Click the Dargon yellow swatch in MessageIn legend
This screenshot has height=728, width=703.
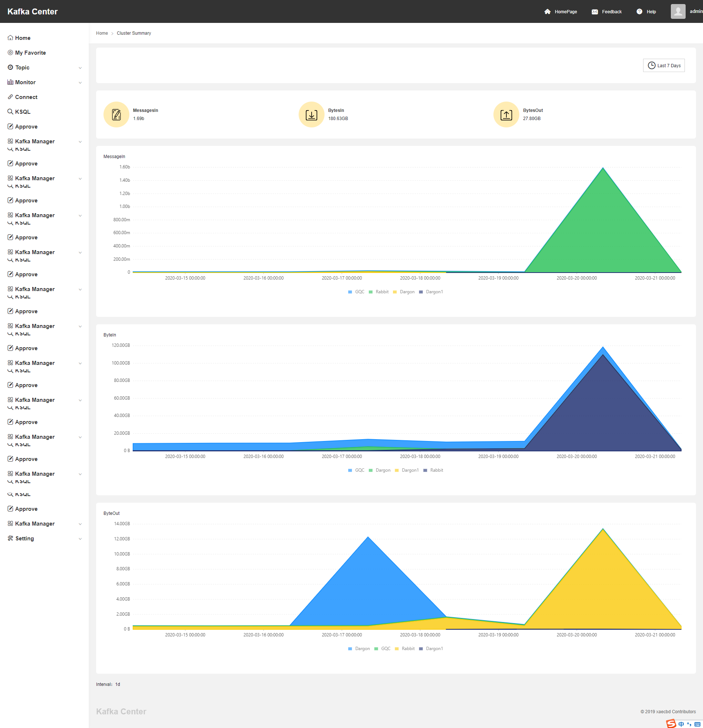pyautogui.click(x=395, y=292)
